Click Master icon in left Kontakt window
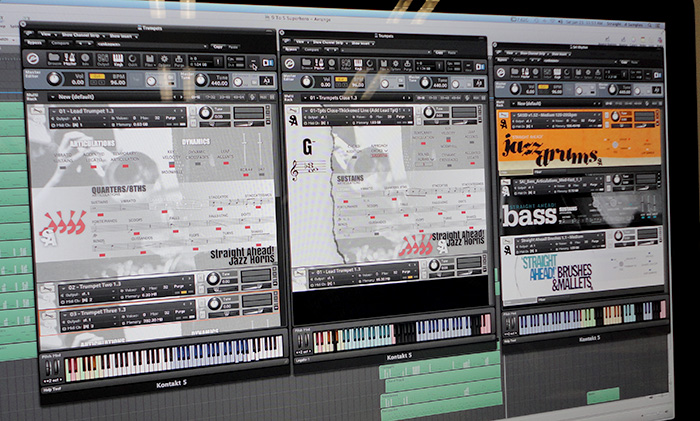Viewport: 700px width, 421px height. tap(70, 58)
